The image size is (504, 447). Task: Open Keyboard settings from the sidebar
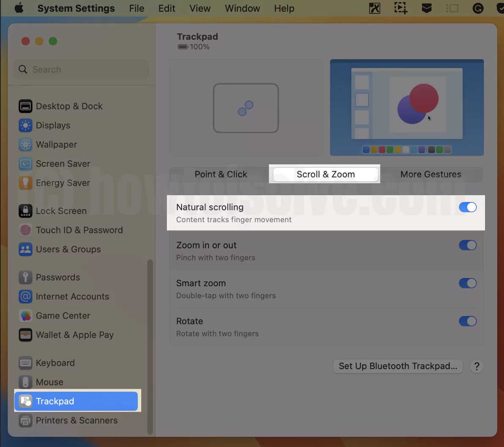point(55,363)
